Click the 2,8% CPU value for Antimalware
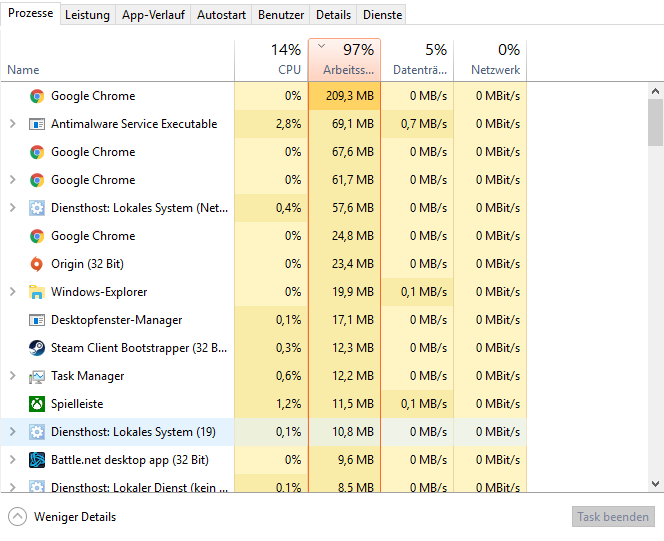 point(288,124)
